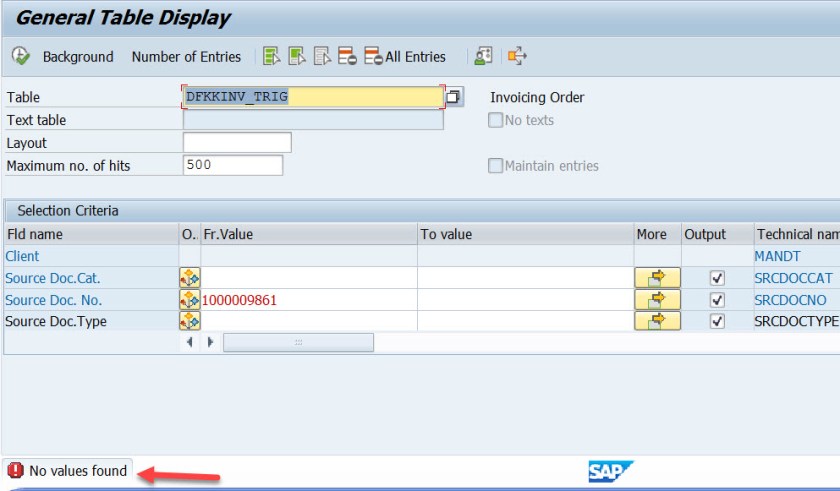
Task: Click Source Doc.Cat. field name
Action: pyautogui.click(x=53, y=278)
